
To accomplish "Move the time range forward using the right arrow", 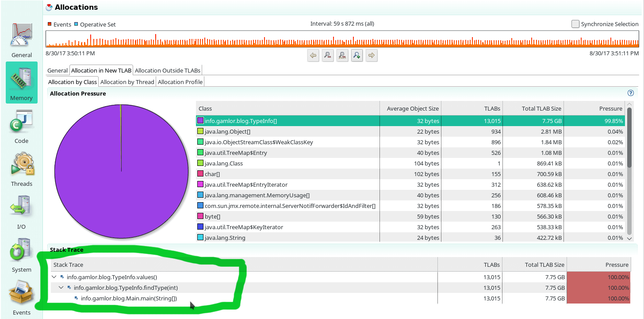I will [x=372, y=56].
